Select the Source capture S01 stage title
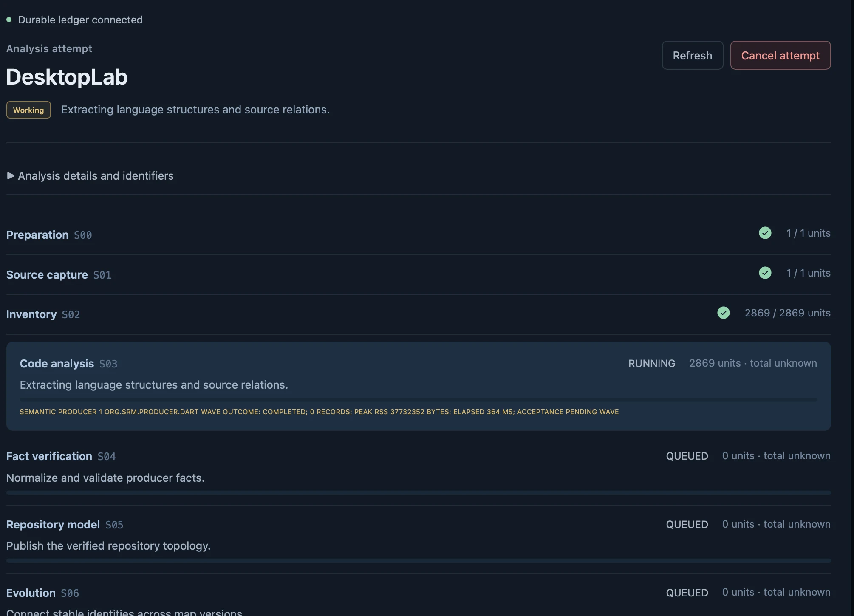The width and height of the screenshot is (854, 616). pos(59,275)
